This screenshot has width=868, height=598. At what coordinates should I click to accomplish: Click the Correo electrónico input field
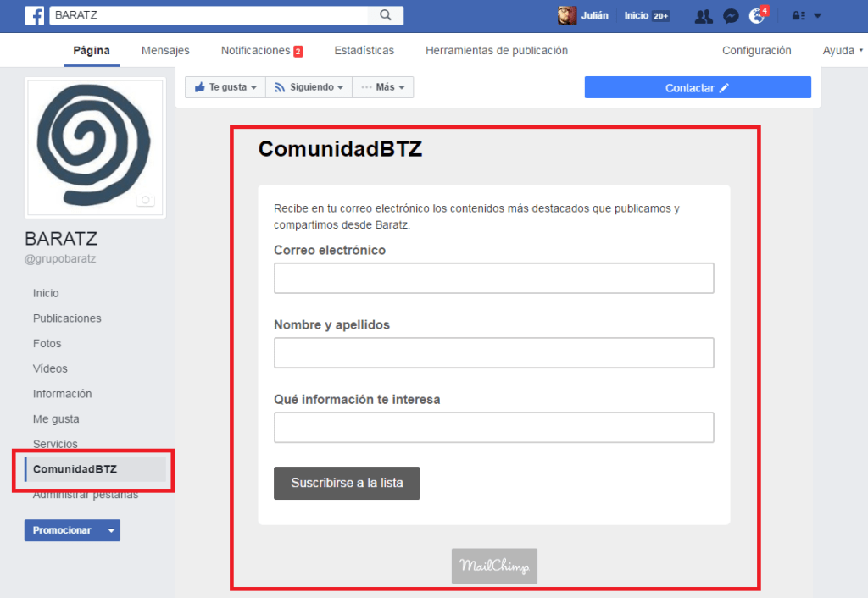click(x=494, y=279)
